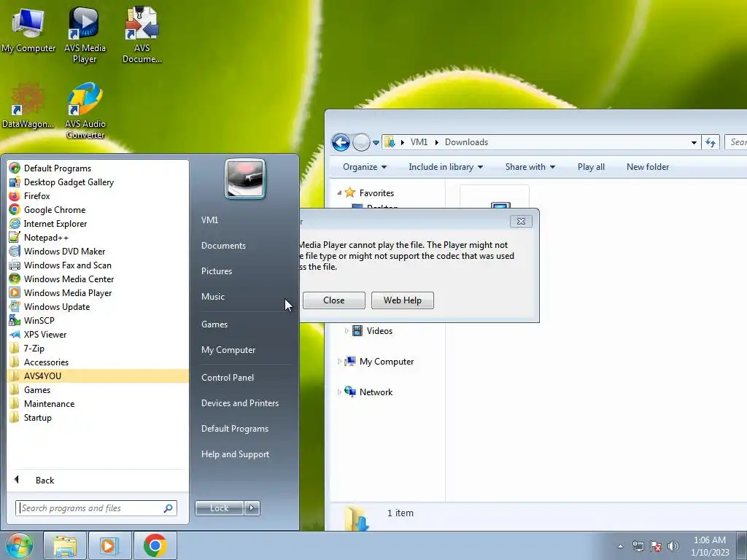The width and height of the screenshot is (747, 560).
Task: Click the Windows Media Player list icon
Action: (x=15, y=292)
